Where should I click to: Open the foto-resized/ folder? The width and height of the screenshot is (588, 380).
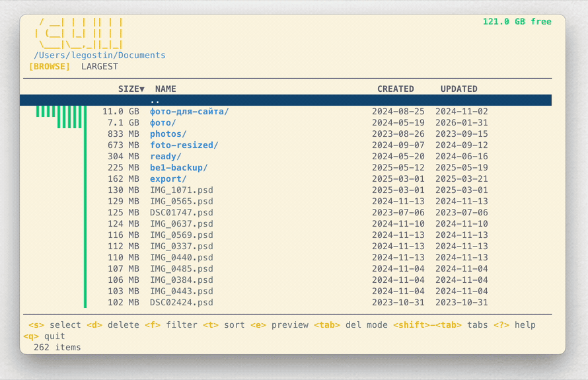coord(184,145)
